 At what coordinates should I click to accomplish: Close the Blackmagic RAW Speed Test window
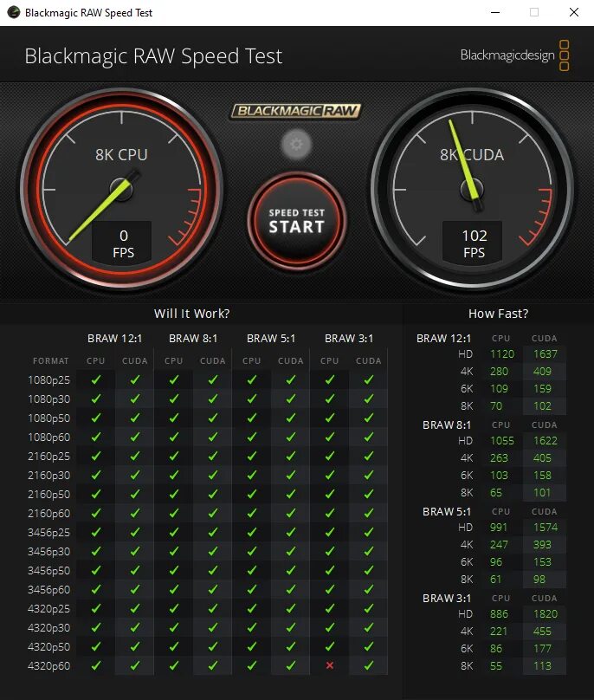click(574, 12)
